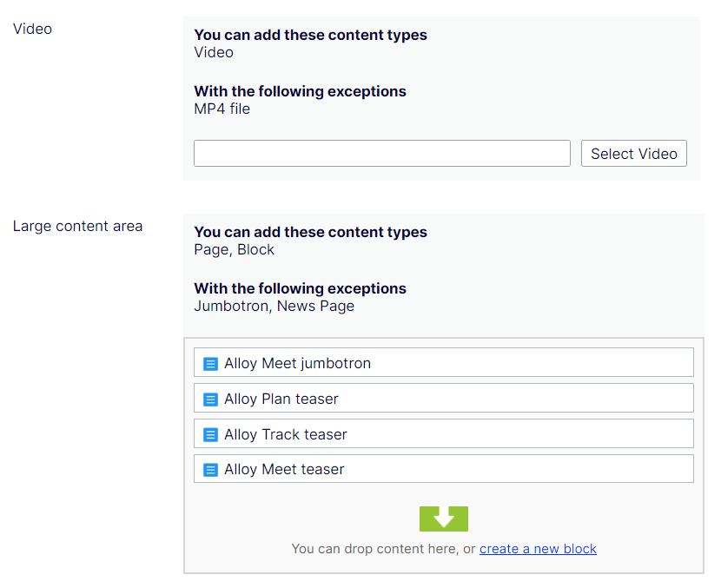
Task: Click the Video property label
Action: point(33,29)
